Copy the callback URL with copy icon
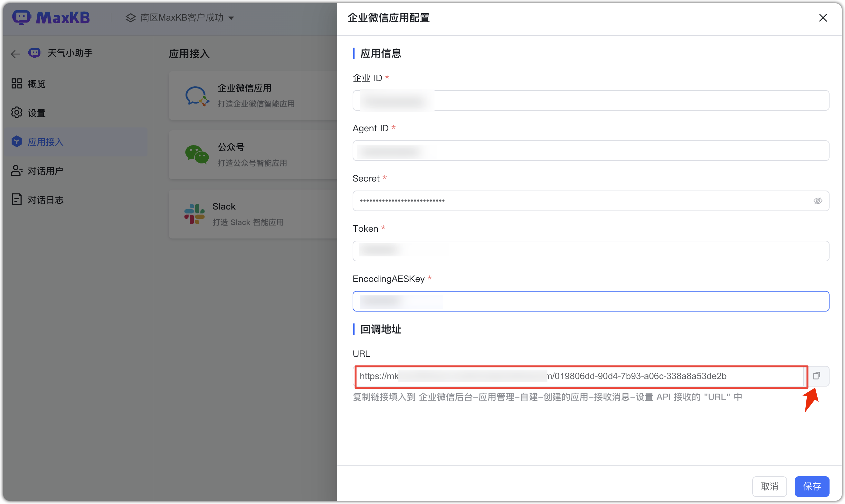This screenshot has height=504, width=845. point(817,376)
